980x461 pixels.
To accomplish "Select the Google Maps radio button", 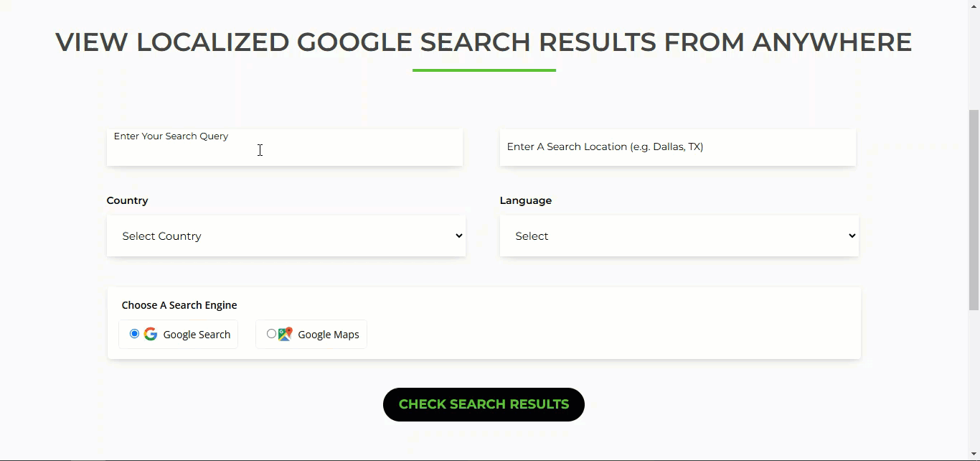I will point(271,334).
